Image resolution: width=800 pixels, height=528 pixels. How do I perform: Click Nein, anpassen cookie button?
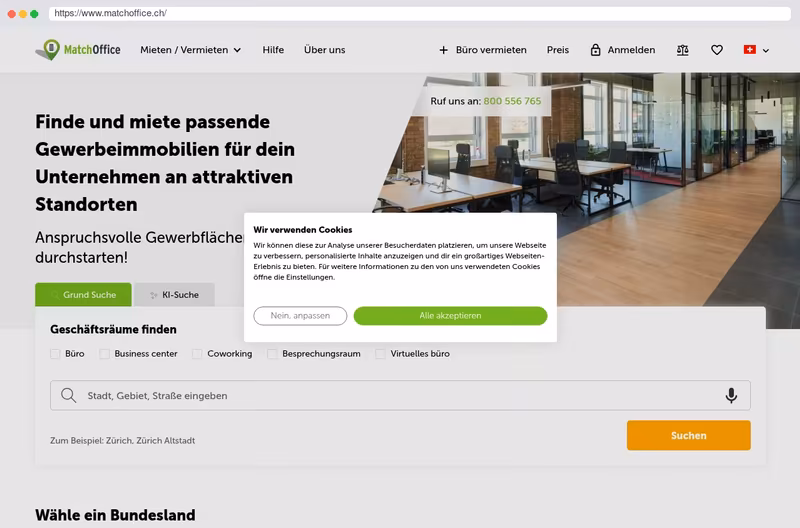[x=300, y=316]
